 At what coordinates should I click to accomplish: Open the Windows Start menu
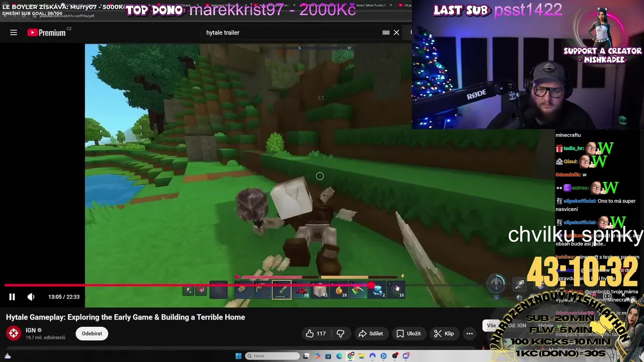[238, 356]
